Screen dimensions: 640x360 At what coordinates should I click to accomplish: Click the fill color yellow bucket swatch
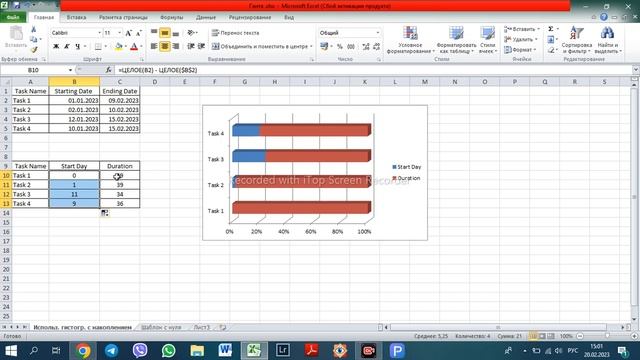[118, 47]
